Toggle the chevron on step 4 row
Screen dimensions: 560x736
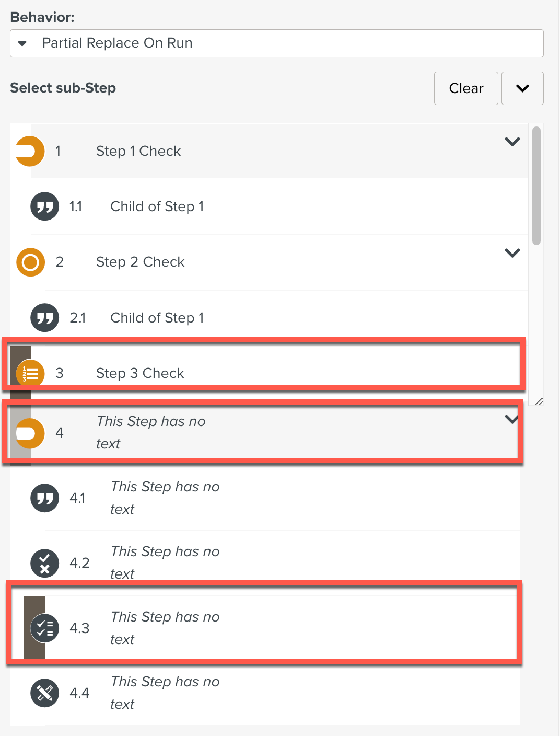pyautogui.click(x=512, y=419)
